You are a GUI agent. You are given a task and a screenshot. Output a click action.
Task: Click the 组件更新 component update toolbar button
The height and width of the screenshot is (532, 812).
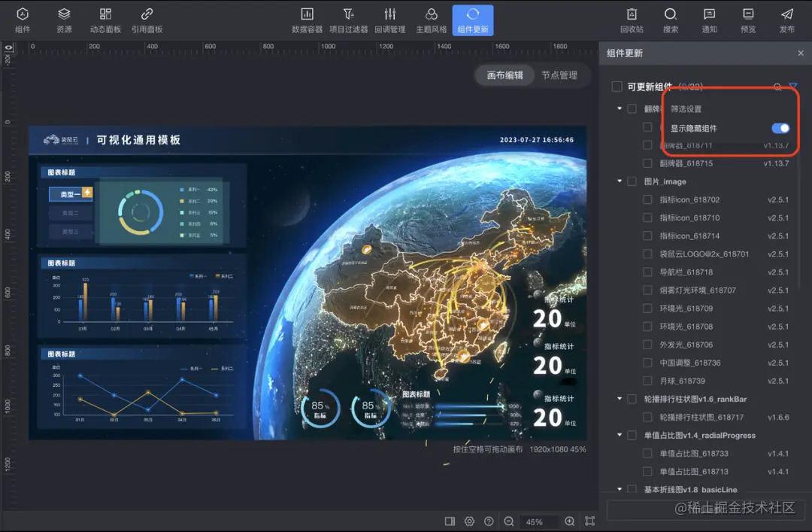click(473, 20)
